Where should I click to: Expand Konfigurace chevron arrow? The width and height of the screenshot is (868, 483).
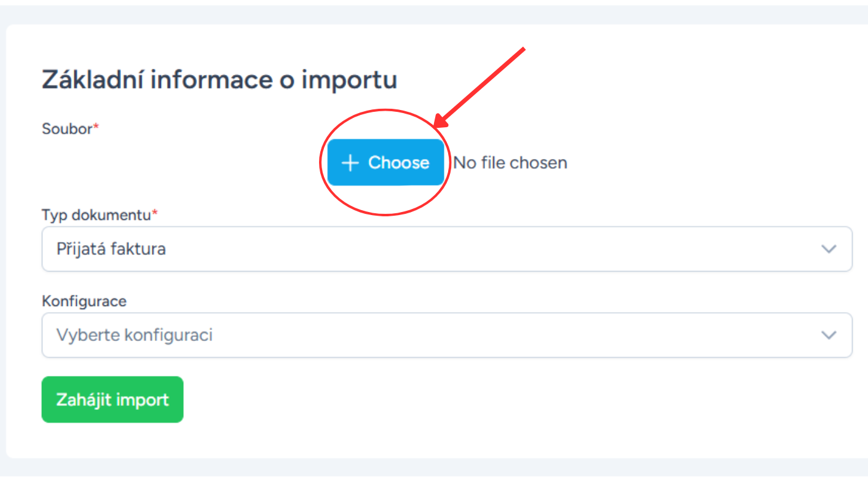point(829,335)
